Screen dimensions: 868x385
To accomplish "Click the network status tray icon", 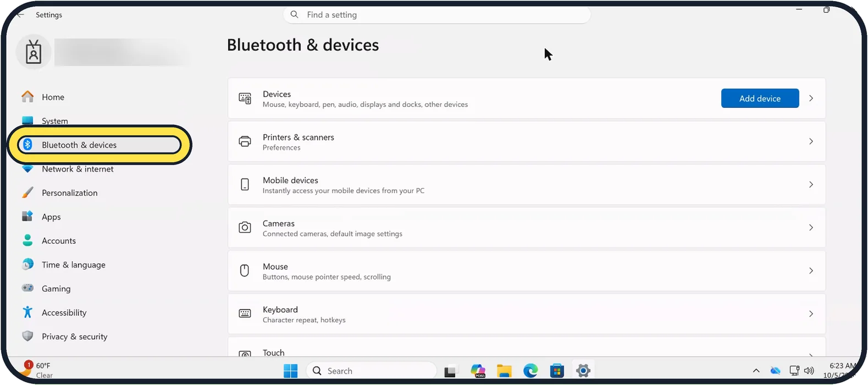I will click(x=794, y=371).
